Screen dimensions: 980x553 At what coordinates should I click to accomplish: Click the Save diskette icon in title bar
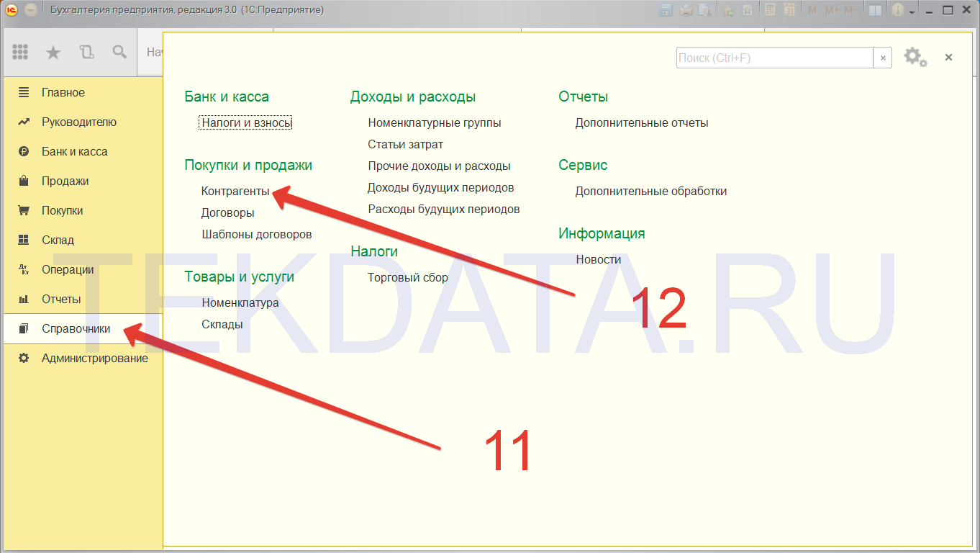(x=666, y=10)
